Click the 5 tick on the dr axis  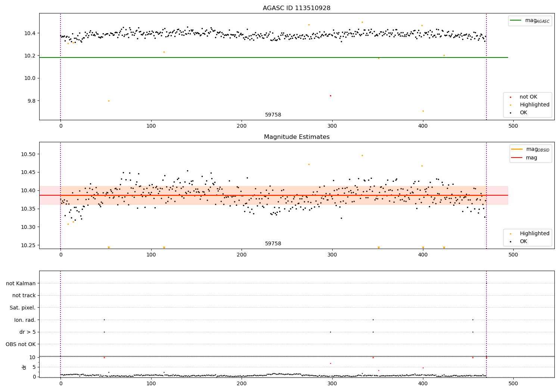click(x=34, y=367)
